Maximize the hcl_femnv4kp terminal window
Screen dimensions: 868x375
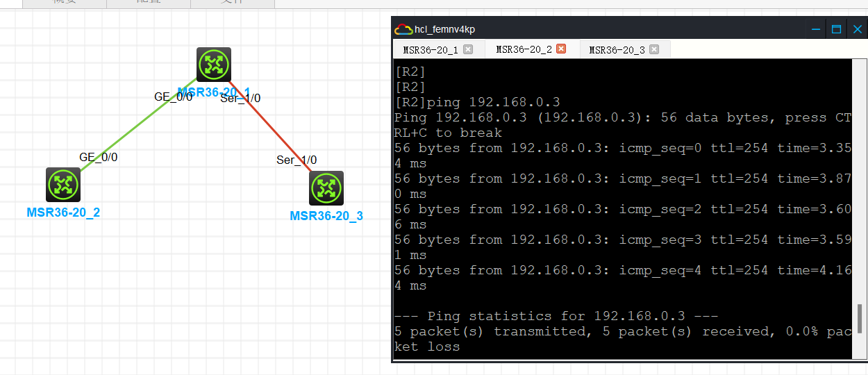point(837,29)
